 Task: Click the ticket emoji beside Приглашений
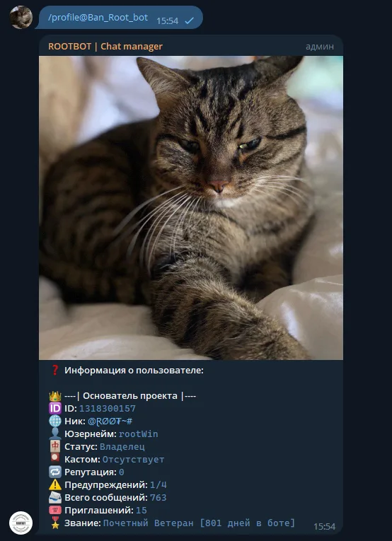click(x=55, y=511)
